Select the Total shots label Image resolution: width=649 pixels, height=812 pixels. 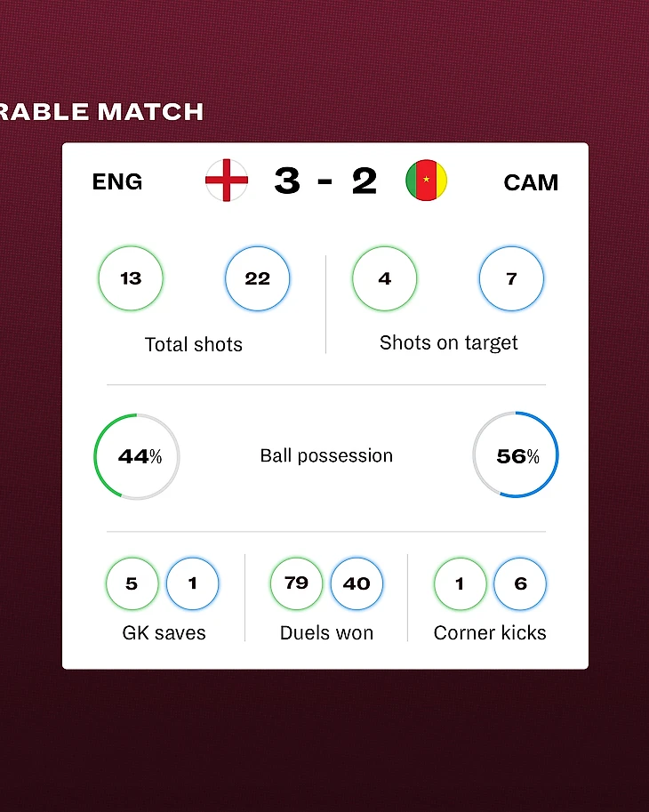coord(194,344)
